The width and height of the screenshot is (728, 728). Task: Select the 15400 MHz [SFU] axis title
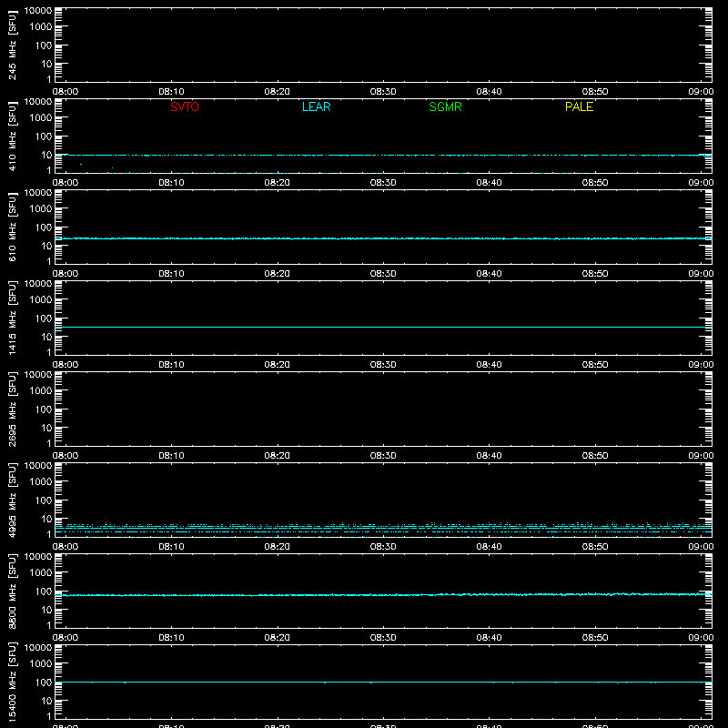(x=12, y=682)
